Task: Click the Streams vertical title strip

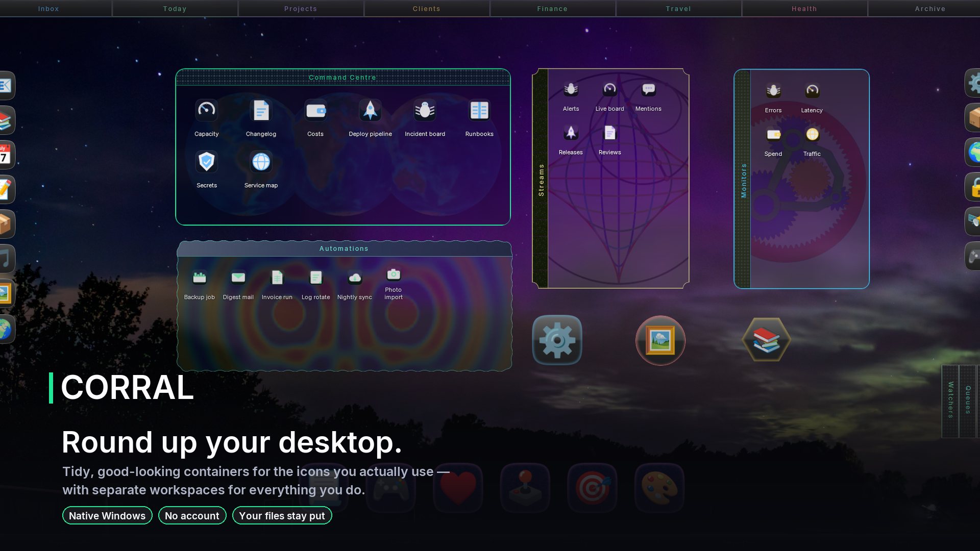Action: click(541, 179)
